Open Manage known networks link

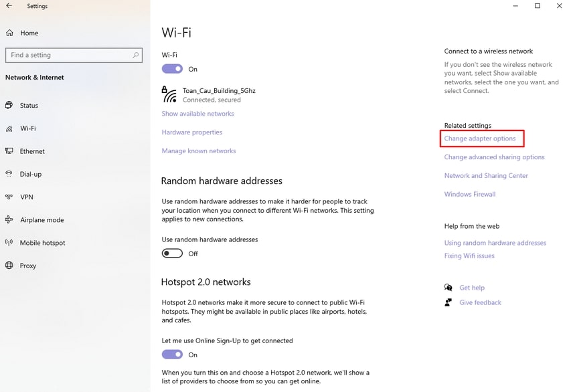tap(199, 151)
